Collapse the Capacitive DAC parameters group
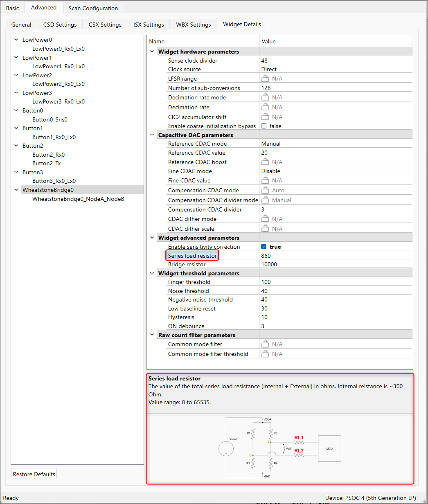428x504 pixels. tap(152, 135)
